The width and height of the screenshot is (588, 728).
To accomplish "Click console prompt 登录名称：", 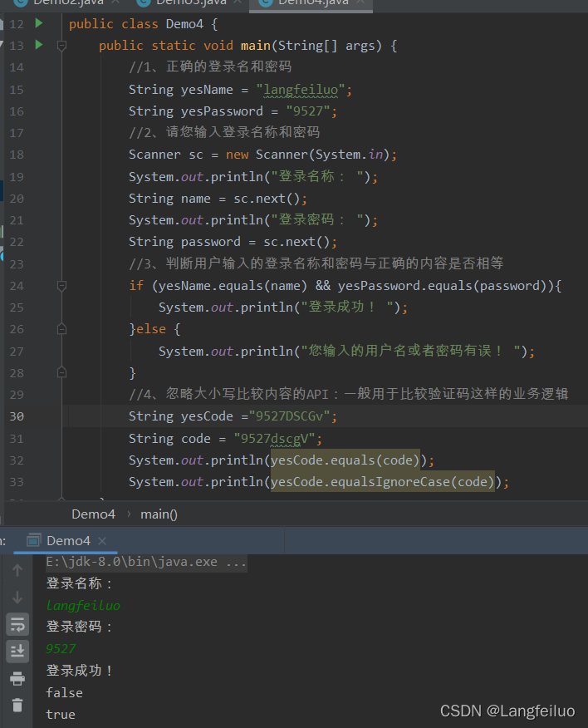I will [x=80, y=583].
